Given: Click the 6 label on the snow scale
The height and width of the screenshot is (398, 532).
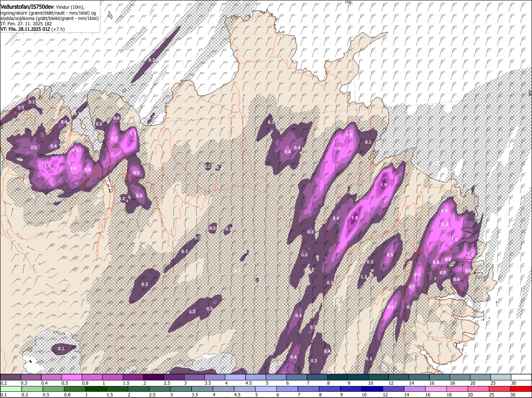Looking at the screenshot, I should tap(287, 383).
